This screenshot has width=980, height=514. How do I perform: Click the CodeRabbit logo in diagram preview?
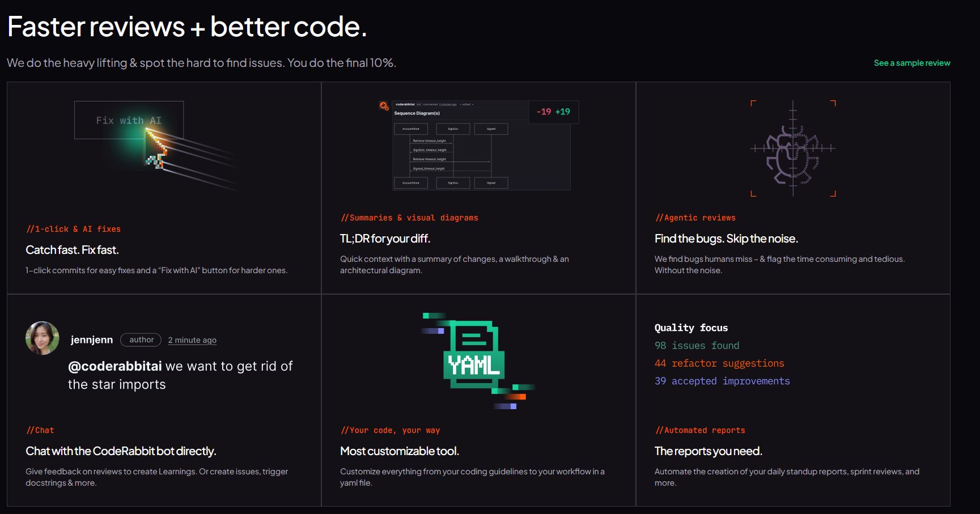click(384, 106)
